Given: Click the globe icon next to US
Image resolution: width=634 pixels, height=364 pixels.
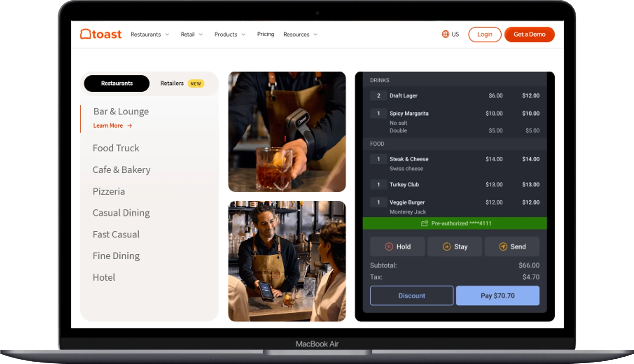Looking at the screenshot, I should [445, 34].
